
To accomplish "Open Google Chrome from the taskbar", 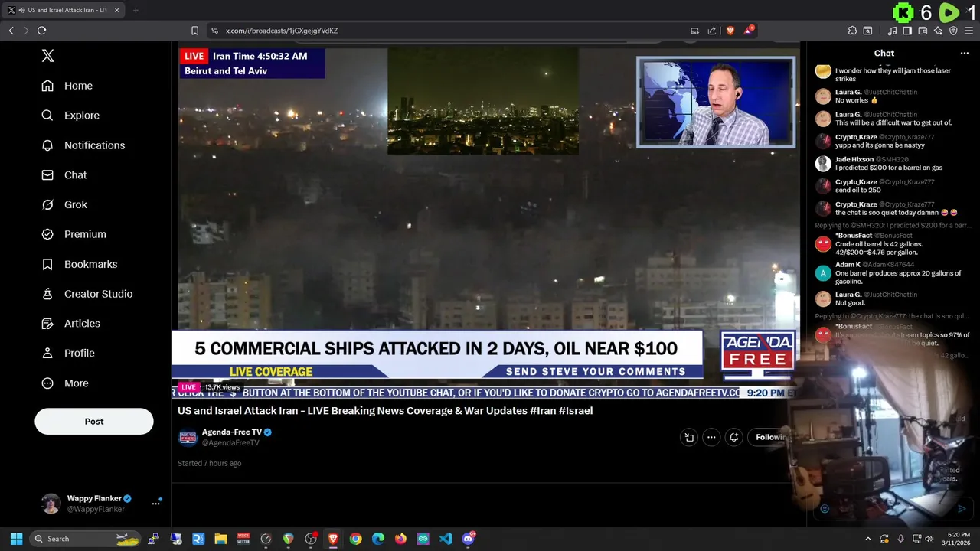I will 355,539.
